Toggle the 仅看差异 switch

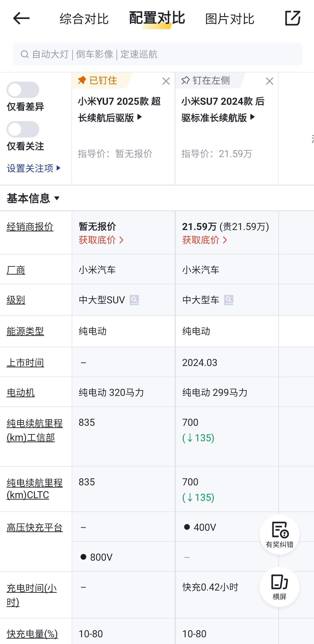[23, 90]
